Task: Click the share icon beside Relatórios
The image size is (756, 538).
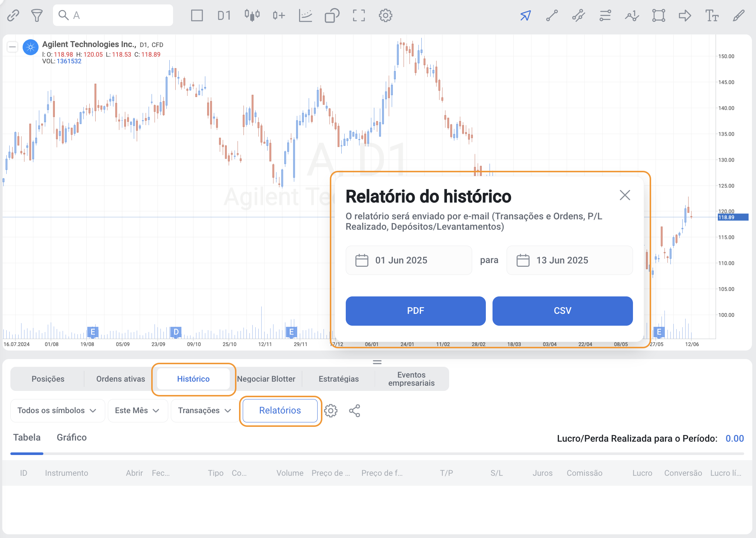Action: click(354, 411)
